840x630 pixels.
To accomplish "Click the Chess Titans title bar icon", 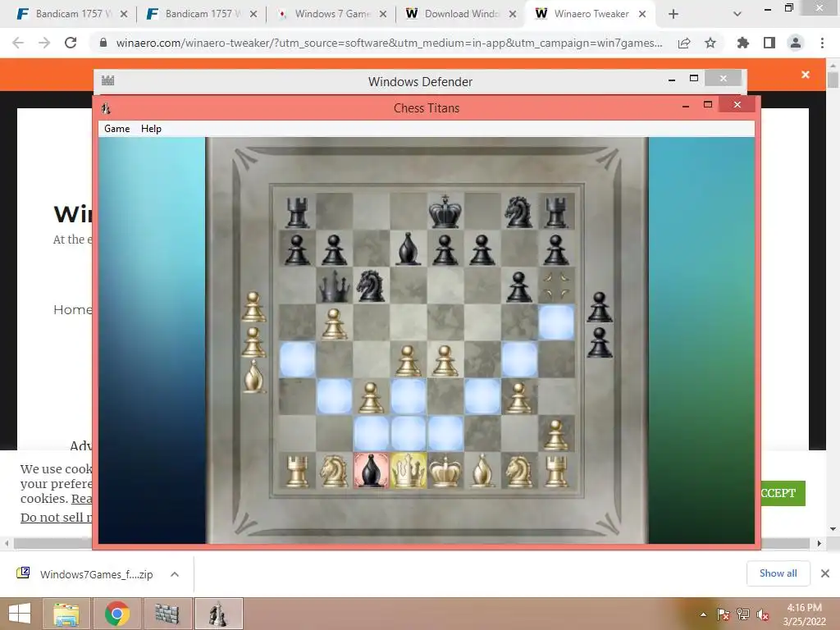I will (106, 108).
